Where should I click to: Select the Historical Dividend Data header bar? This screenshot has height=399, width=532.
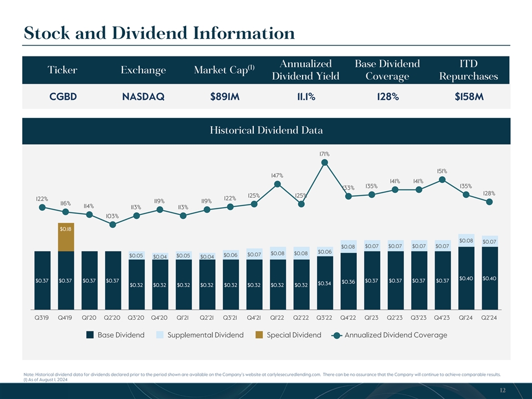pos(266,130)
